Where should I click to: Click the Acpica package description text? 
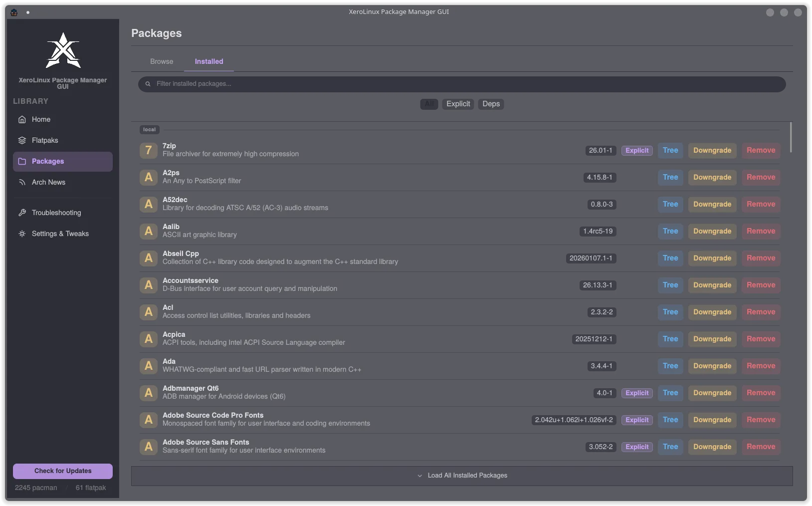[x=254, y=342]
